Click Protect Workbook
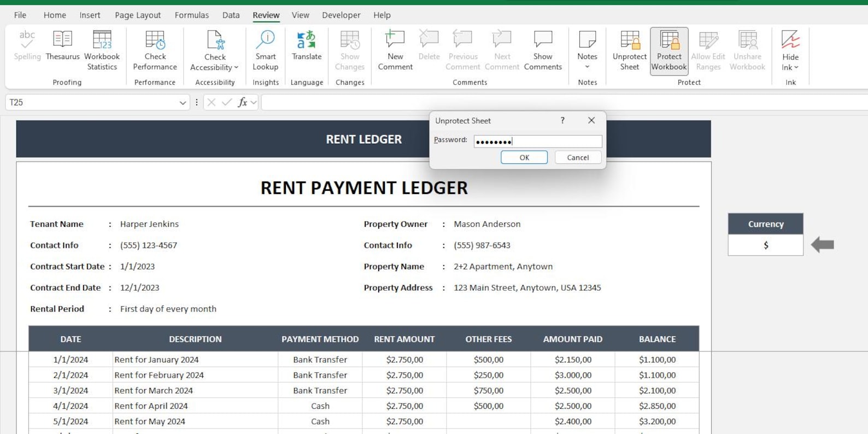Image resolution: width=868 pixels, height=434 pixels. (669, 50)
